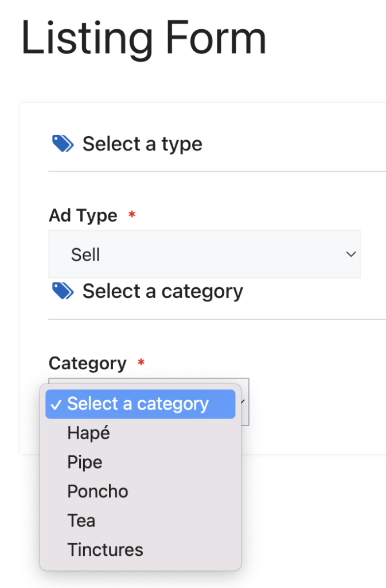The image size is (386, 588).
Task: Click the Select a category section heading text
Action: 162,291
